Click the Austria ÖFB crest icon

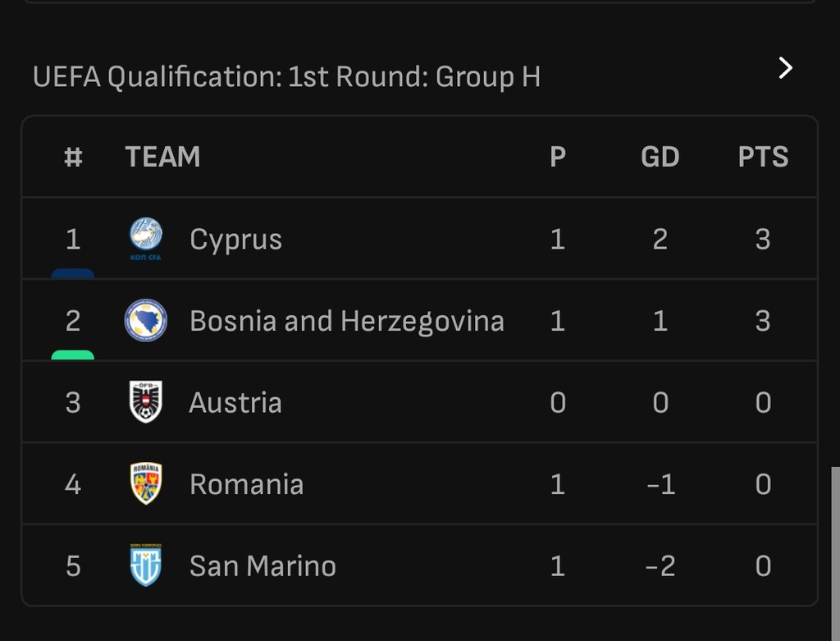tap(146, 402)
